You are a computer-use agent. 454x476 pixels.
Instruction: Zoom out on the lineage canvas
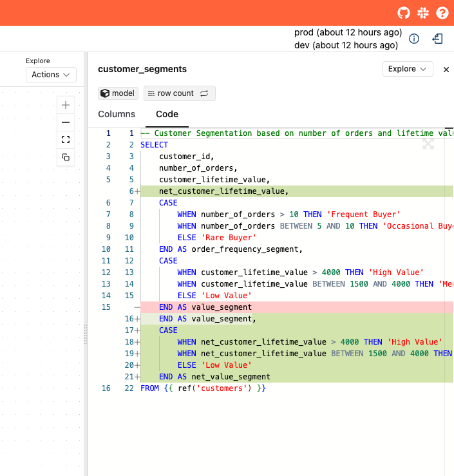click(x=66, y=122)
